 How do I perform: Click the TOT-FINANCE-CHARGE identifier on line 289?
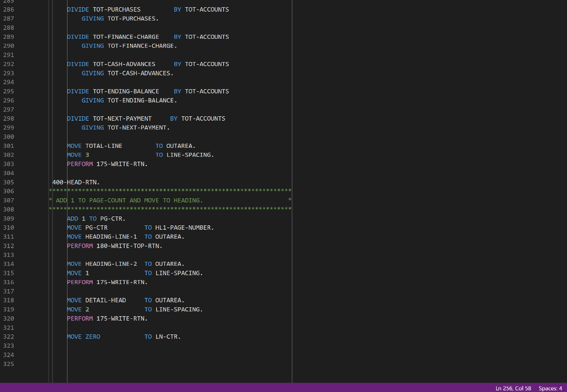125,37
